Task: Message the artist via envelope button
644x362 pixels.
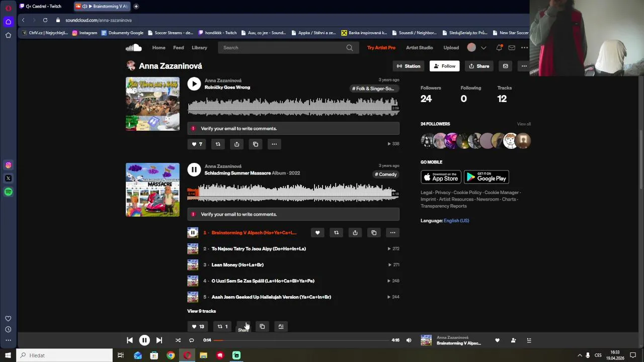Action: click(506, 66)
